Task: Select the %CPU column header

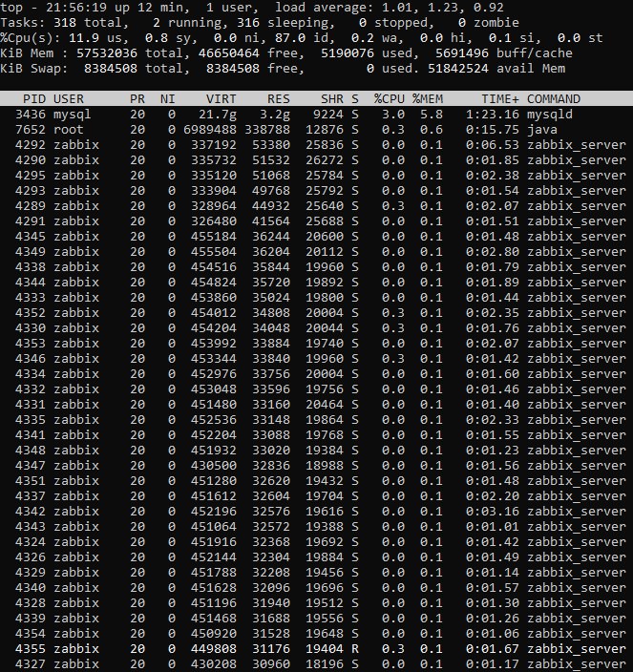Action: click(390, 99)
